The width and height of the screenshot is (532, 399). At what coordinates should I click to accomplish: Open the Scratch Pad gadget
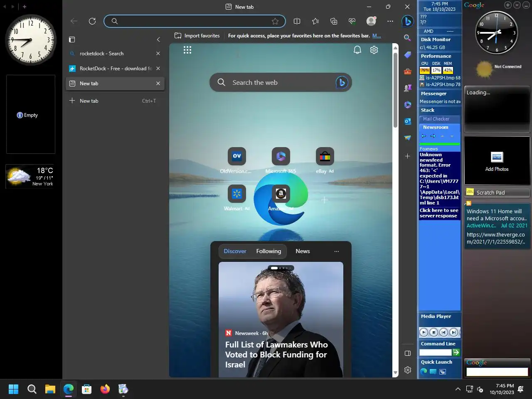point(497,192)
